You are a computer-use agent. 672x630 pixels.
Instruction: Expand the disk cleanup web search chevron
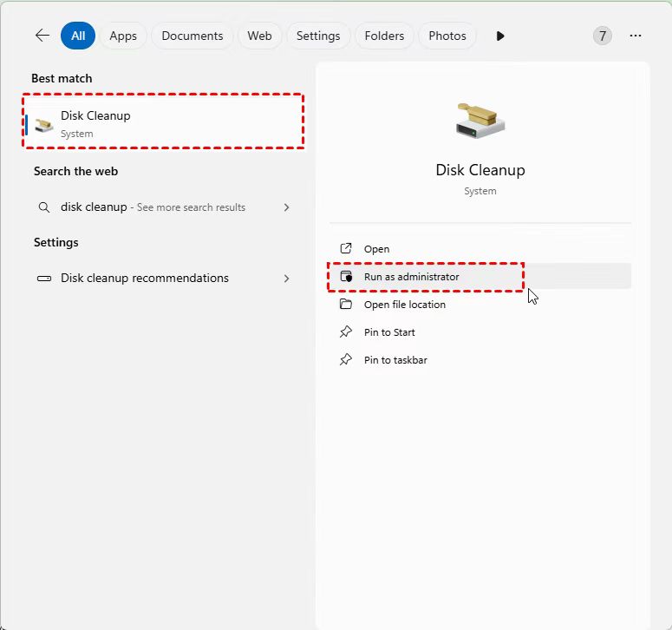point(286,207)
